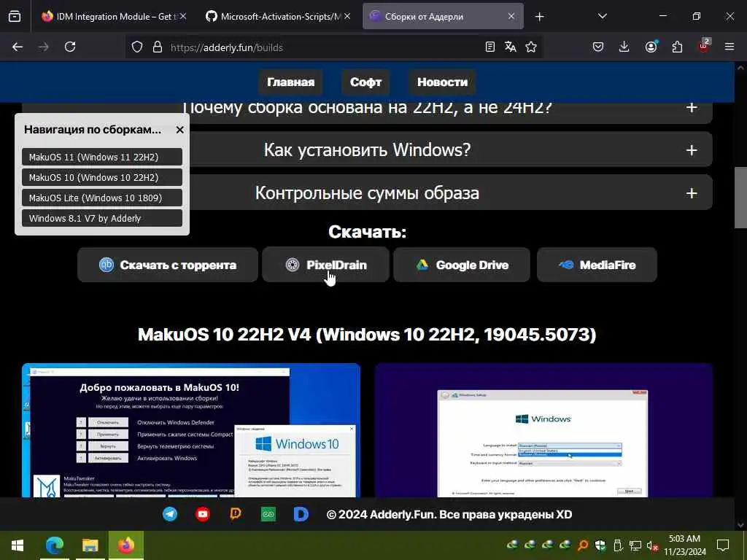Close the 'Сборки от Аддерли' tab
The height and width of the screenshot is (560, 747).
pyautogui.click(x=511, y=17)
